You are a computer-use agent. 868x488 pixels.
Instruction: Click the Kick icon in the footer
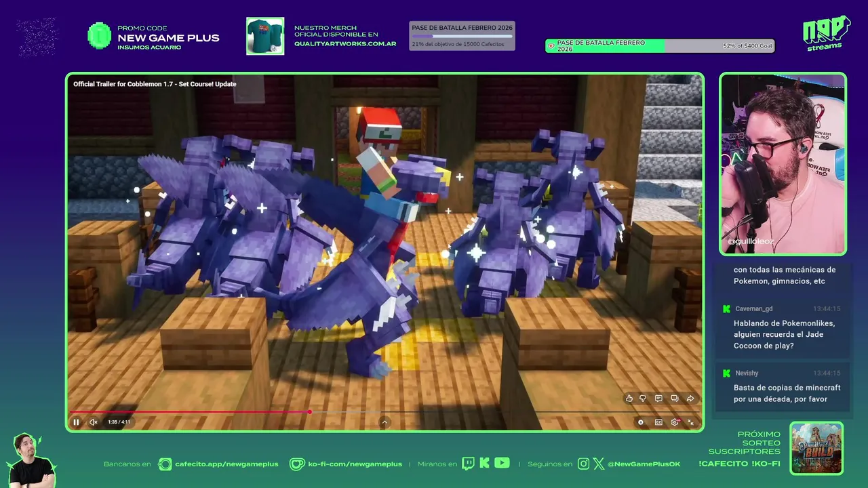coord(484,464)
